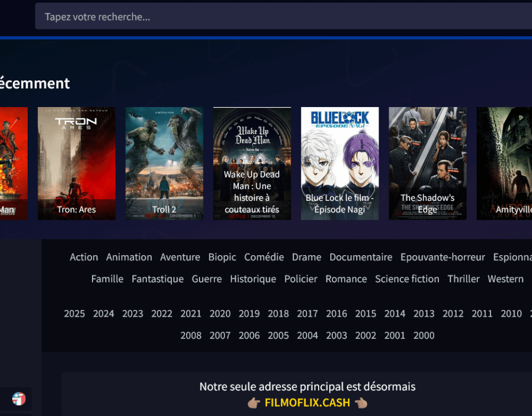The height and width of the screenshot is (416, 532).
Task: Browse films from 2019
Action: pyautogui.click(x=249, y=314)
